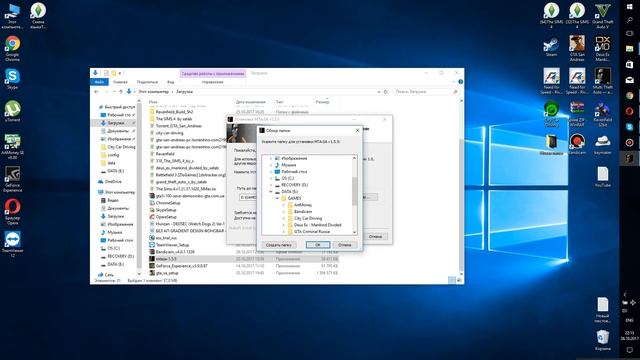The height and width of the screenshot is (360, 640).
Task: Open Task View on the taskbar
Action: tap(629, 33)
